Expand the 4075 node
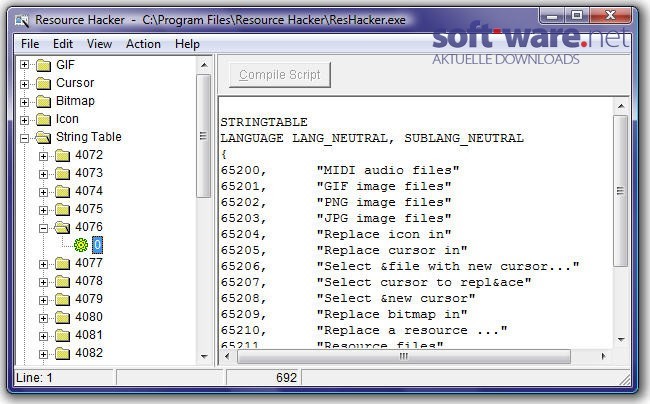The width and height of the screenshot is (650, 404). [44, 210]
